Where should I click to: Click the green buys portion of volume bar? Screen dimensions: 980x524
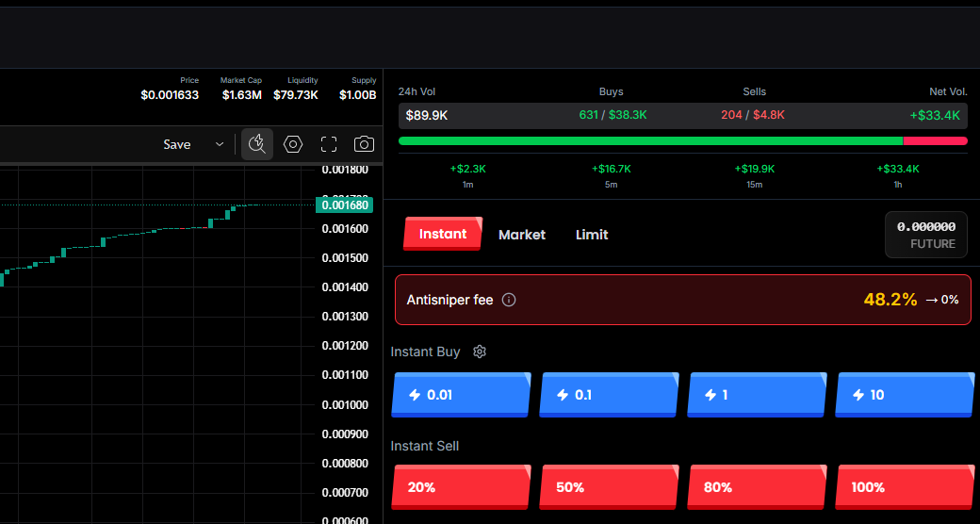coord(650,141)
